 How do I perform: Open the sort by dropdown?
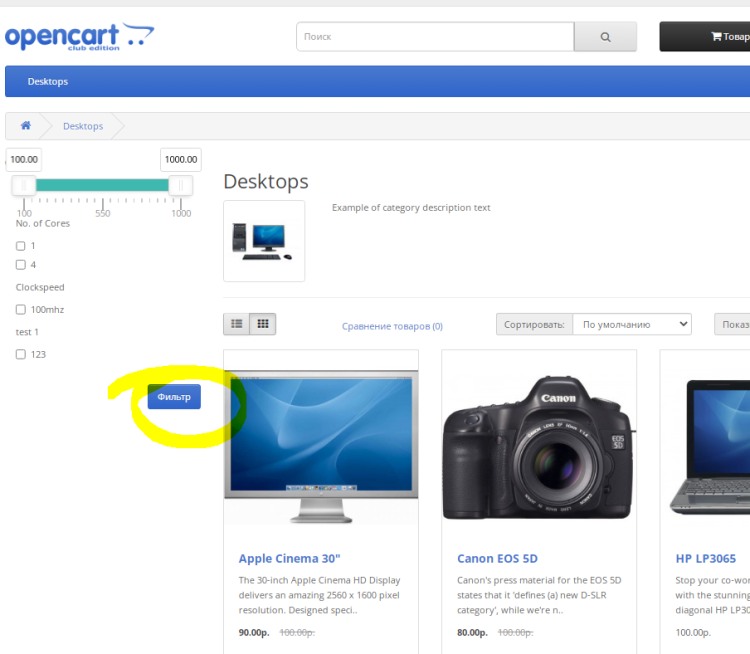632,324
